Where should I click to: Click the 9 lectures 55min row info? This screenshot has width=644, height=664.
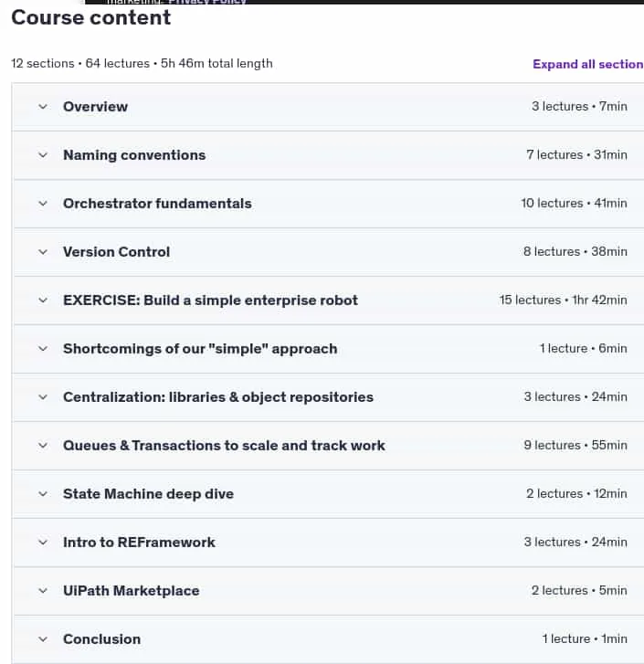coord(575,445)
